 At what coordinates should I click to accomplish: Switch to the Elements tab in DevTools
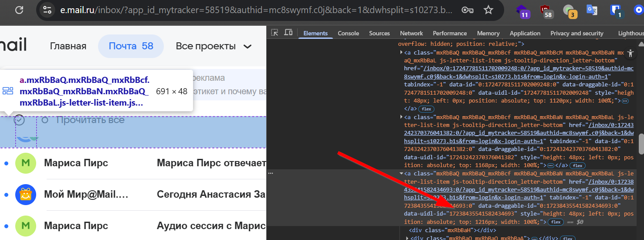tap(315, 33)
